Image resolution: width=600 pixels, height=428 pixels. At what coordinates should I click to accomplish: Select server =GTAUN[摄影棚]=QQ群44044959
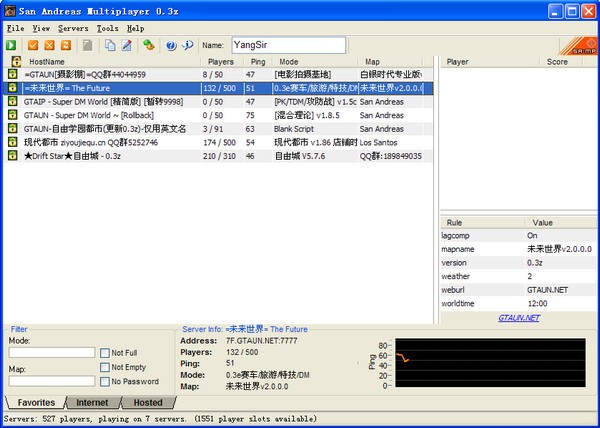[218, 74]
